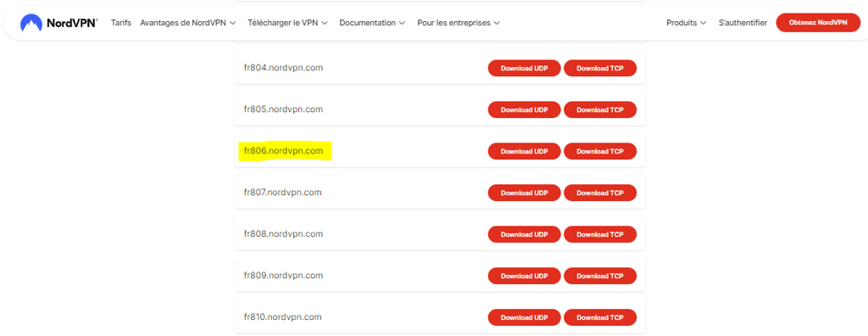Select fr807.nordvpn.com server name

[283, 193]
